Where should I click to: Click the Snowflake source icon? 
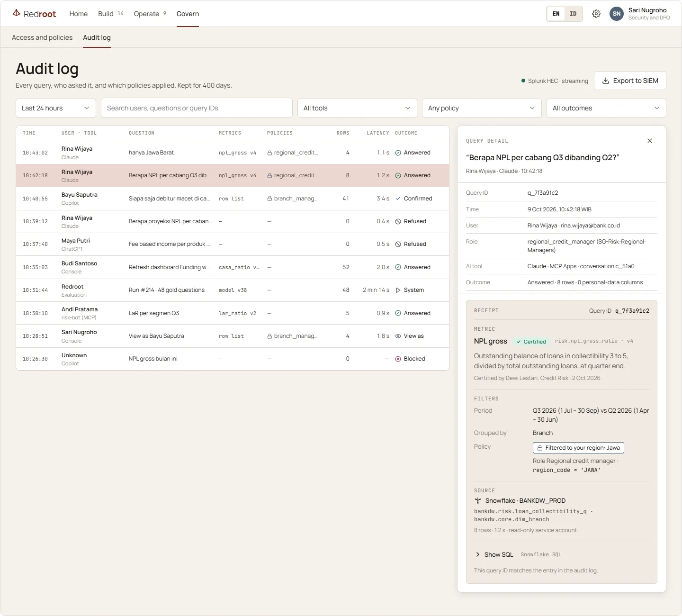tap(478, 500)
